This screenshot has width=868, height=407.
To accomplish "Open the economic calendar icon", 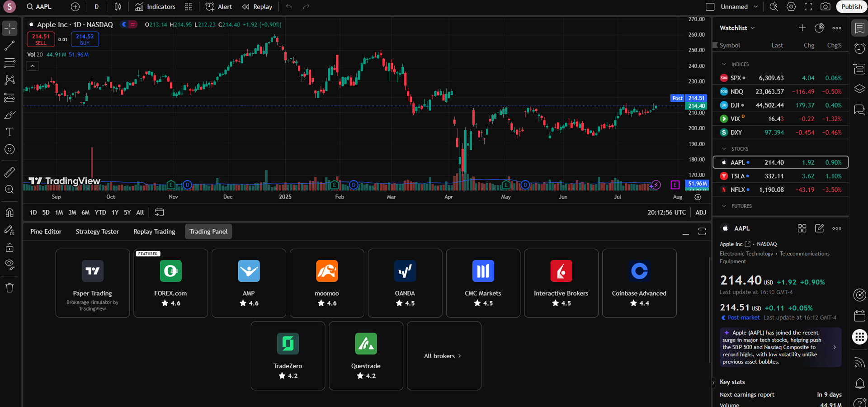I will click(859, 316).
